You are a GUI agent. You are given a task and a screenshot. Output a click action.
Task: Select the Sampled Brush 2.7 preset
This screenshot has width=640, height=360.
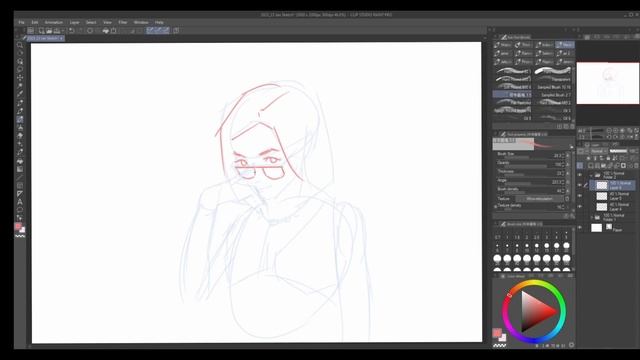point(553,95)
